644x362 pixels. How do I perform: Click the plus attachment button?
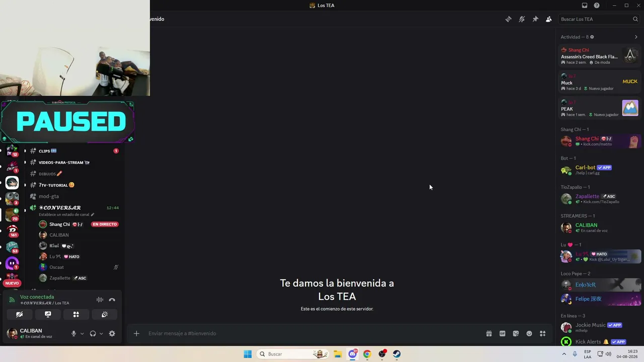click(x=136, y=333)
